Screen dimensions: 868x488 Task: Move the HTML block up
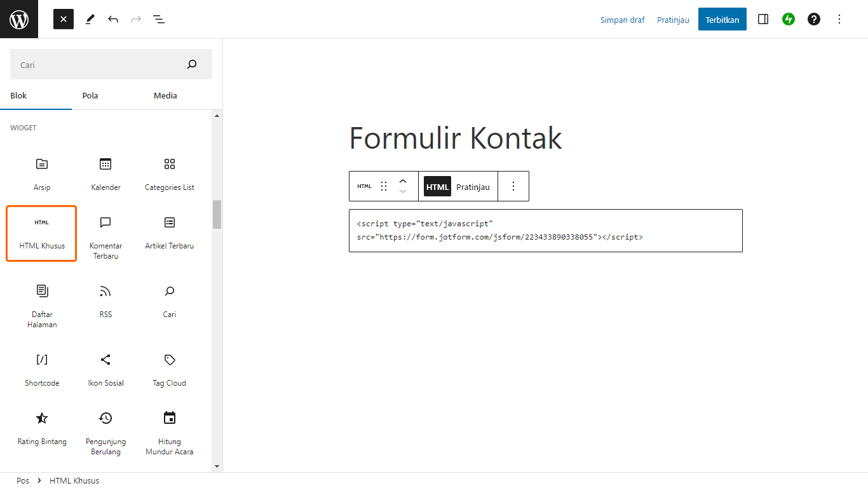pyautogui.click(x=403, y=180)
